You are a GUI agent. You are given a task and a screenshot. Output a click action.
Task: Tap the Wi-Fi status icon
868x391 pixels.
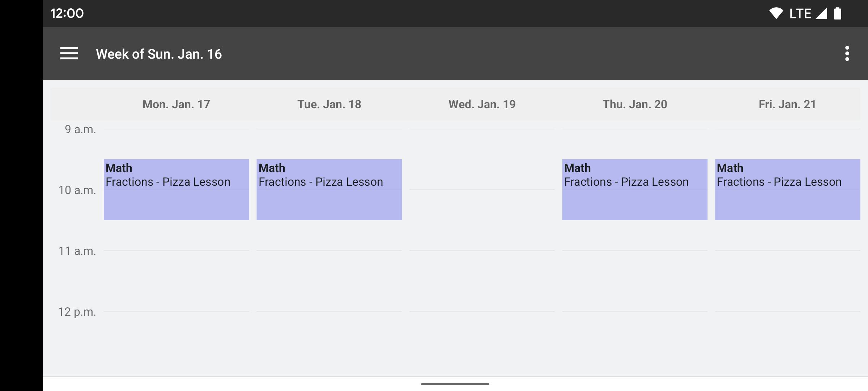775,13
